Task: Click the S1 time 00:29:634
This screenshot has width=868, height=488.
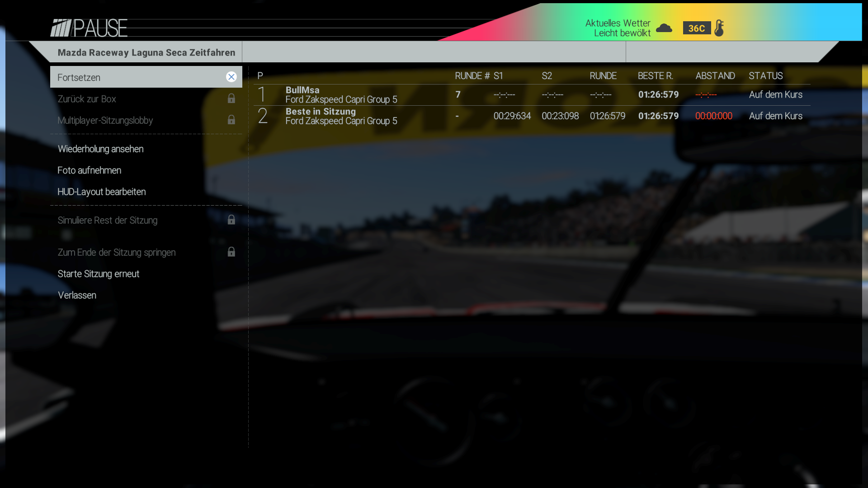Action: 512,116
